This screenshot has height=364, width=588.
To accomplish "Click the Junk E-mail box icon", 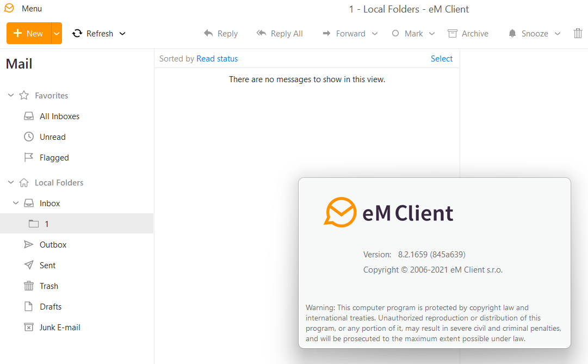I will (29, 327).
